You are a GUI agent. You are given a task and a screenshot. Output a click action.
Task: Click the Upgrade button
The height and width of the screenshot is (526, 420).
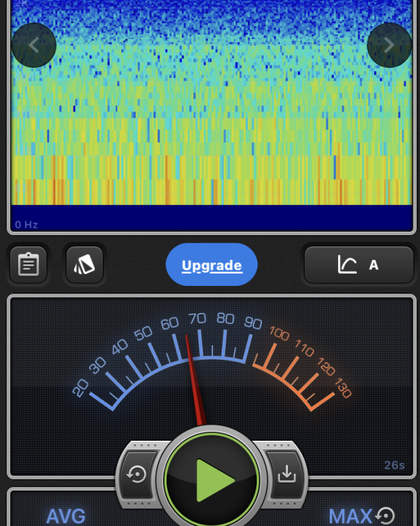coord(212,265)
